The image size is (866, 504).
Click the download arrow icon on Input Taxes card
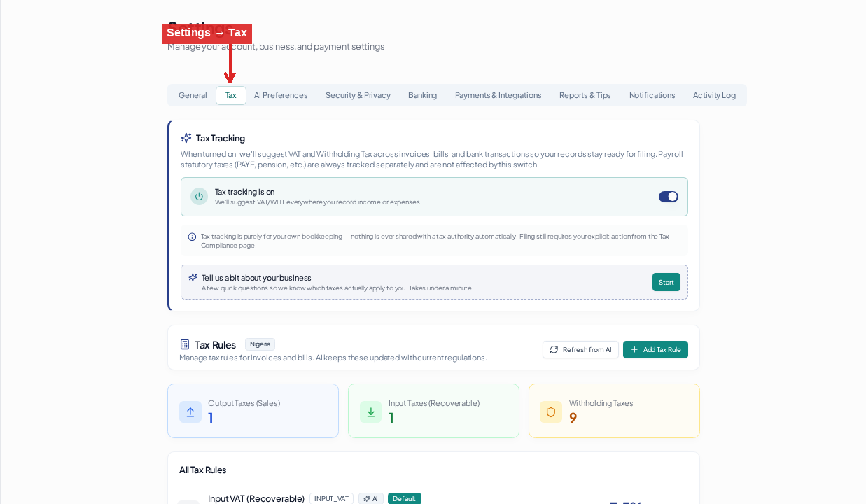[371, 412]
